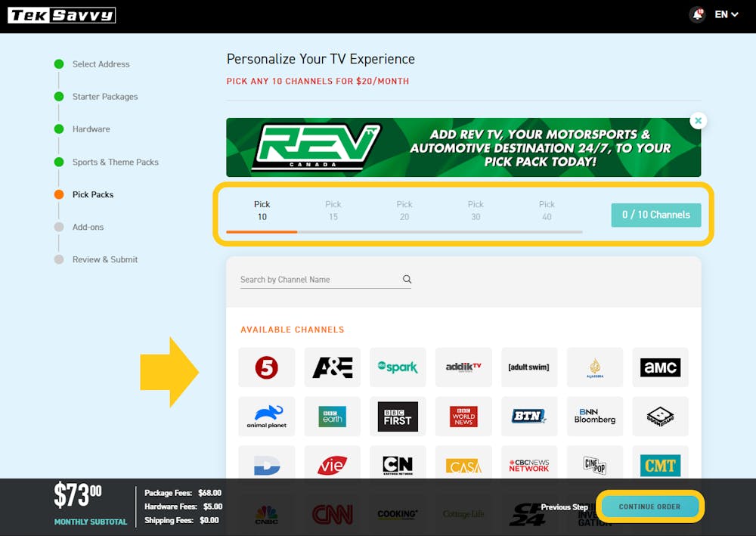Click the REV TV promotional banner
This screenshot has width=756, height=536.
[x=463, y=147]
